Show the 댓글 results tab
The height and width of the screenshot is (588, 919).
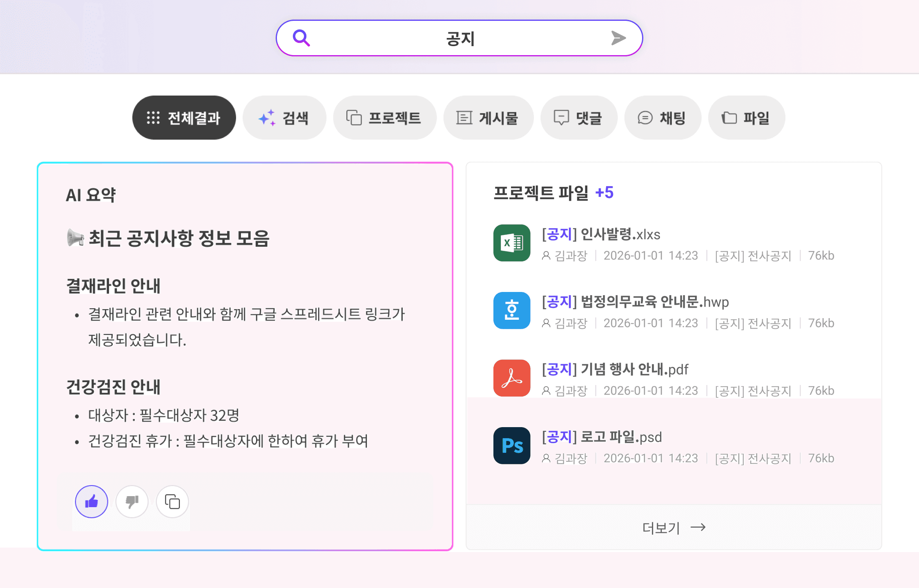coord(578,118)
